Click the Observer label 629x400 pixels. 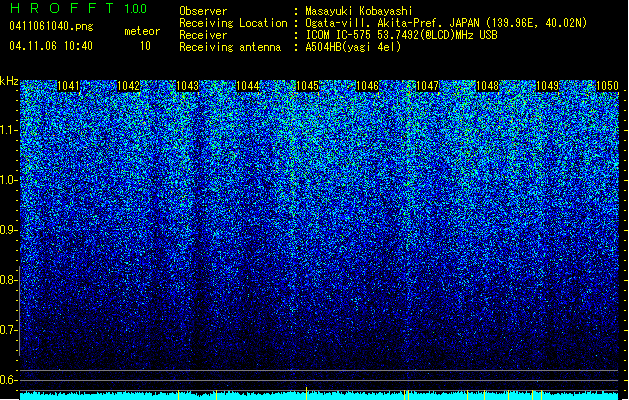(x=203, y=11)
